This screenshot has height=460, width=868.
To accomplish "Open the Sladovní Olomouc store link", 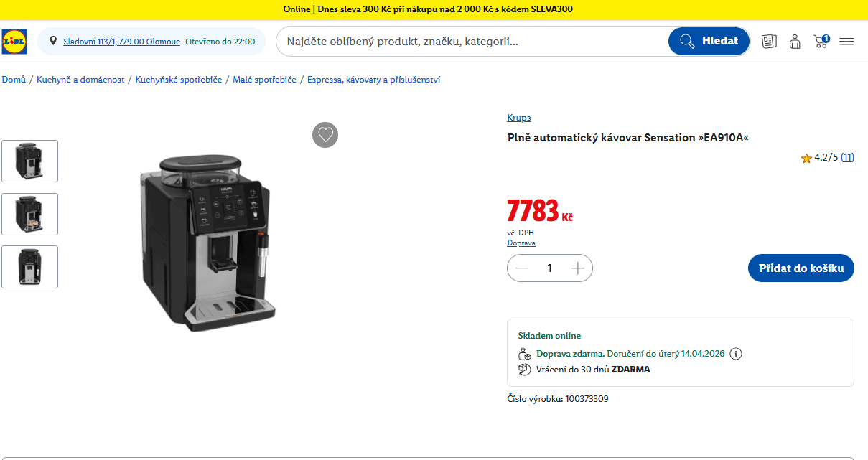I will tap(121, 42).
